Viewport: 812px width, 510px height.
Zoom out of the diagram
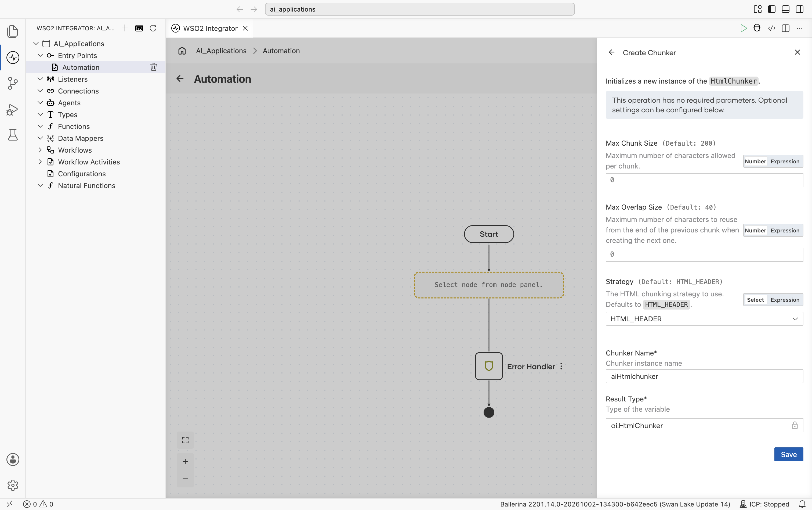(185, 479)
